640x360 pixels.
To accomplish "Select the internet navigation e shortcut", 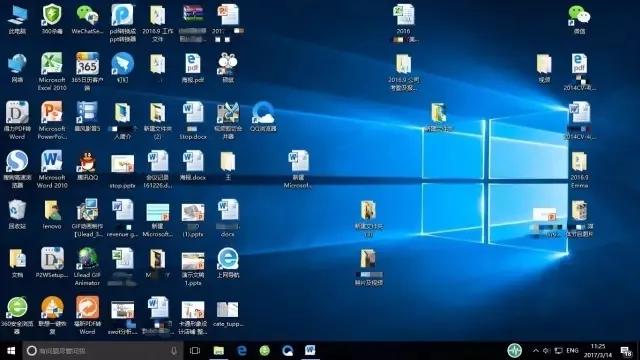I will point(228,263).
